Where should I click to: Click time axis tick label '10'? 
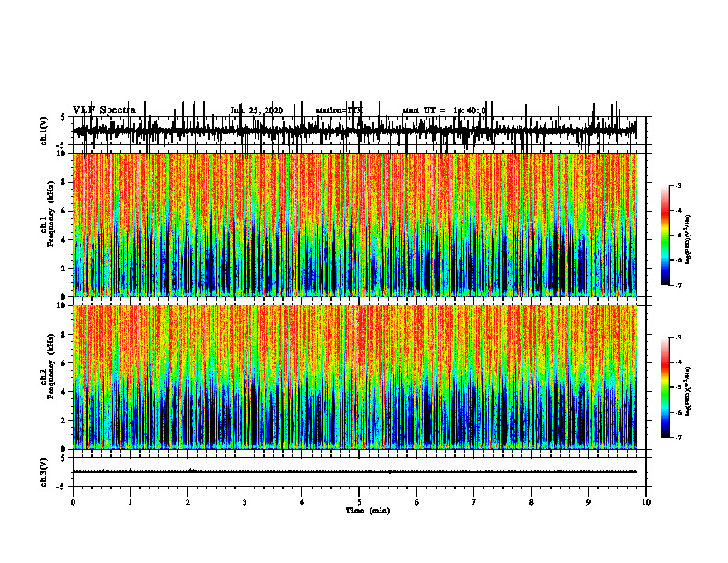point(646,502)
